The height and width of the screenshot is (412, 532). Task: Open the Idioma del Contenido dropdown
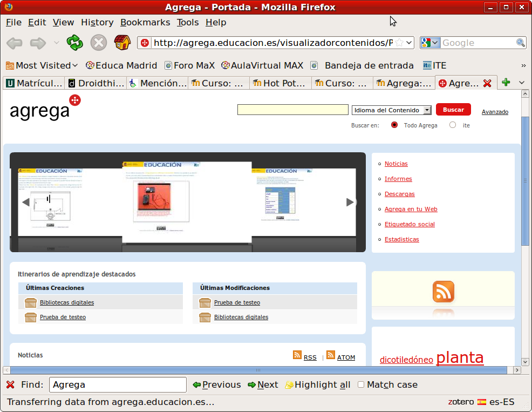(392, 110)
